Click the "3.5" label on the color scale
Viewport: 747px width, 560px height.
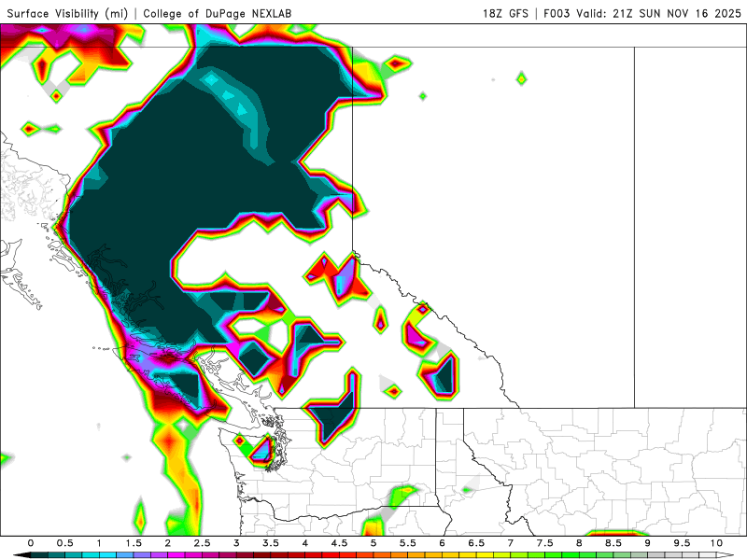pyautogui.click(x=271, y=543)
